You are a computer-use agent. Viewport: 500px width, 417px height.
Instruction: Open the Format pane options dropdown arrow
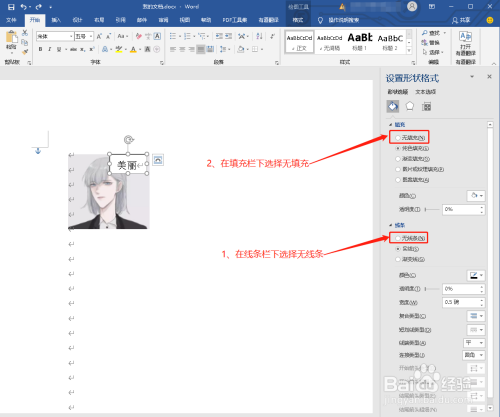(472, 77)
